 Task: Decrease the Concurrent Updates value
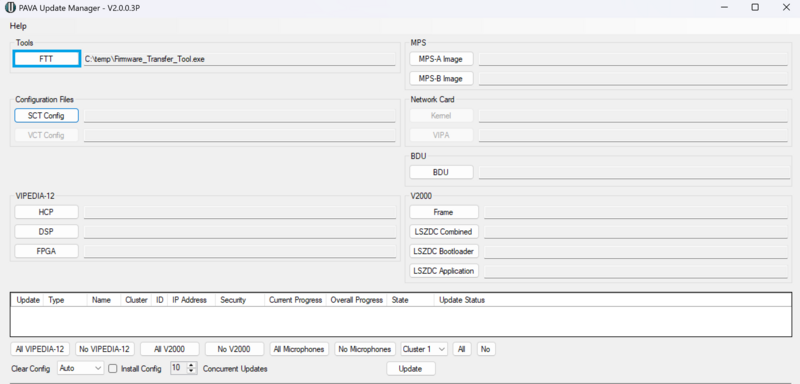click(191, 371)
